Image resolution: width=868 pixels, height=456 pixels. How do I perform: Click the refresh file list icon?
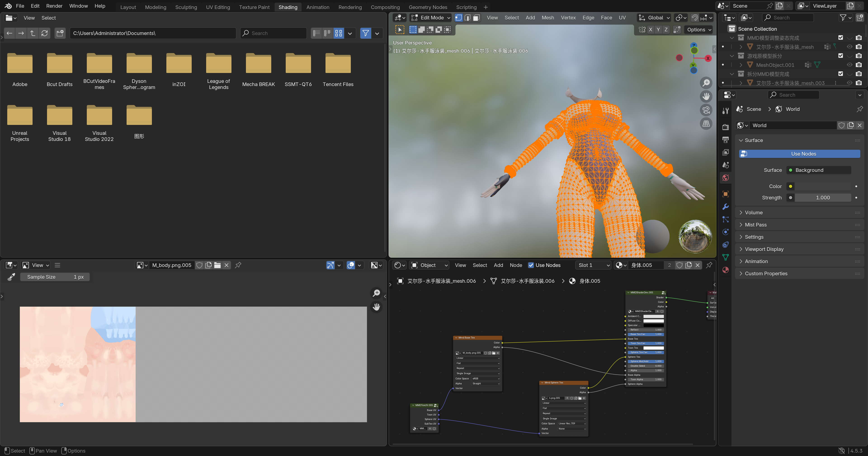(45, 33)
